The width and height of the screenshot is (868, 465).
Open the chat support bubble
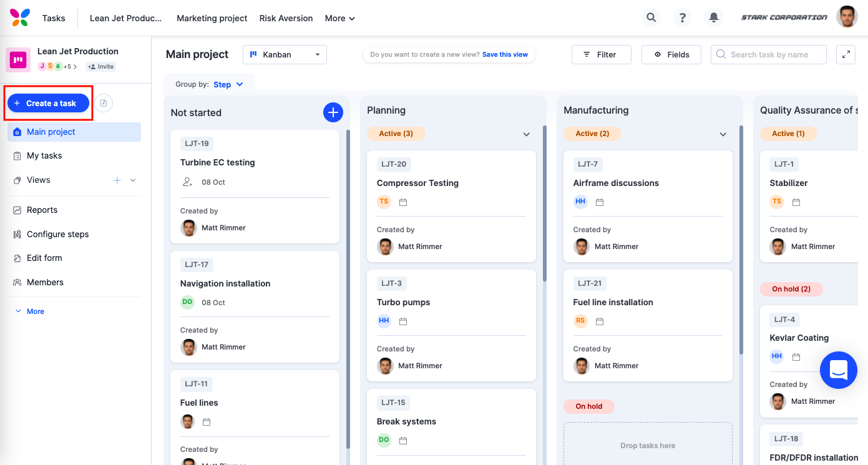(x=839, y=370)
